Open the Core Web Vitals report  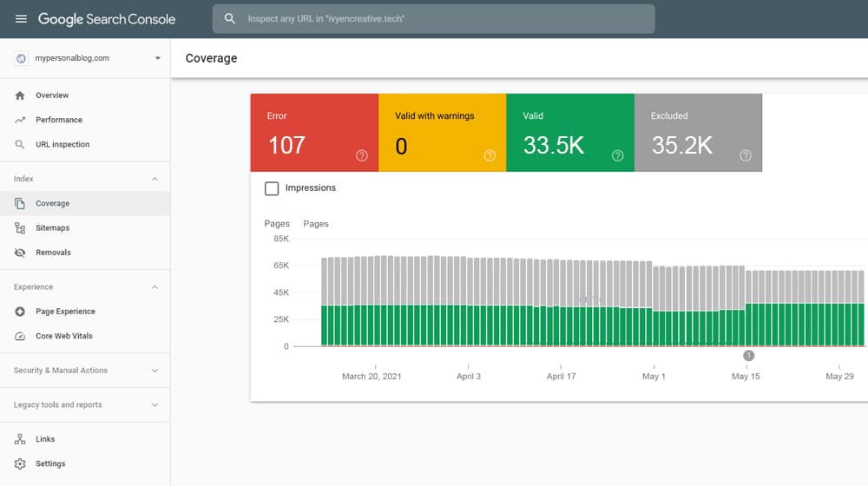[85, 336]
